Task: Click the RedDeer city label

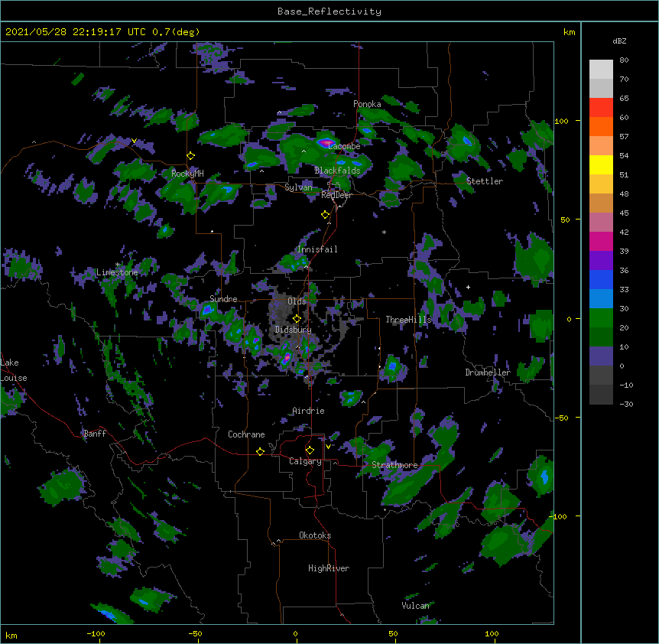Action: pos(336,195)
